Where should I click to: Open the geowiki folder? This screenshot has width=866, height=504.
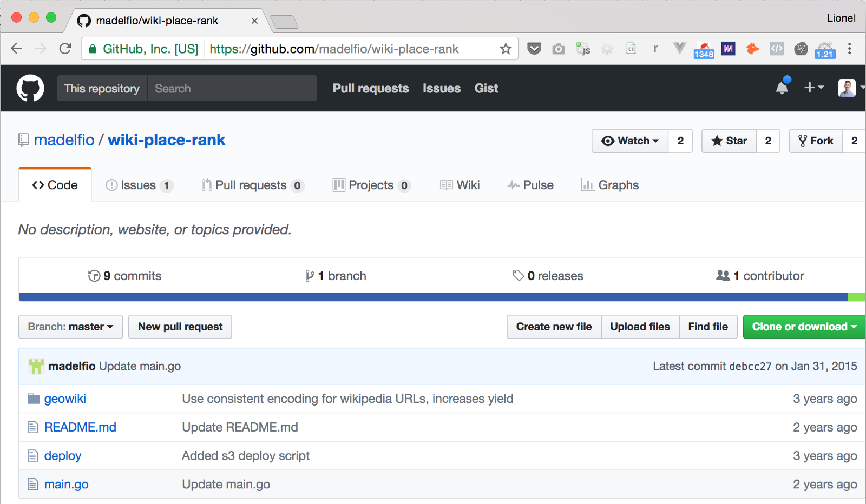65,399
